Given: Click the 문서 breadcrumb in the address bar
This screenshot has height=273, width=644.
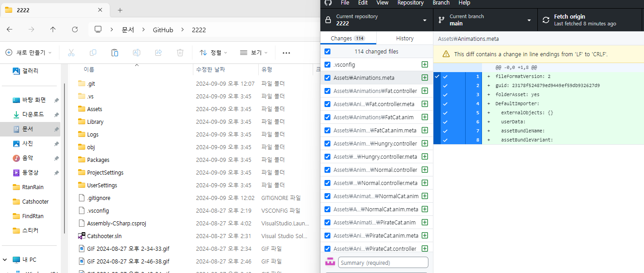Looking at the screenshot, I should tap(128, 29).
